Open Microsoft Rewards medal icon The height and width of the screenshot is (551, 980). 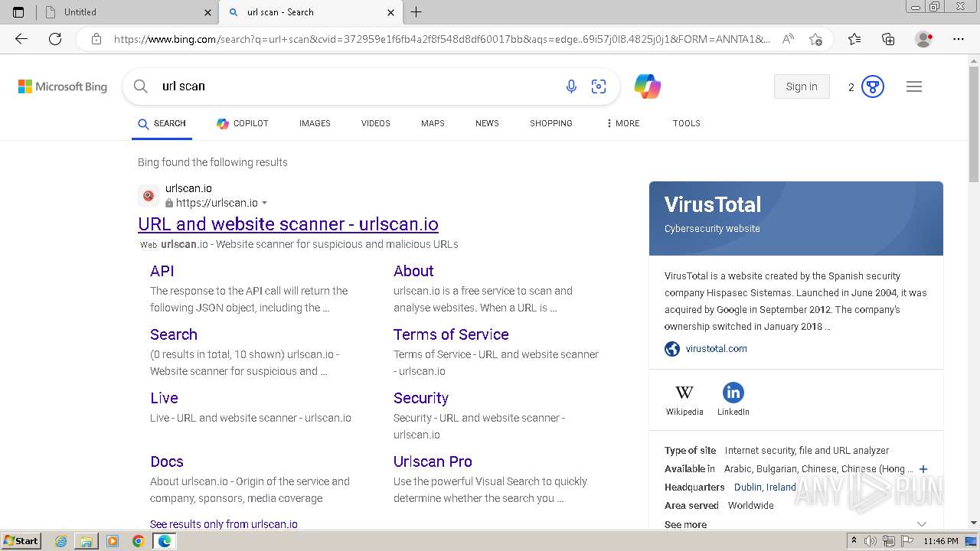point(873,86)
